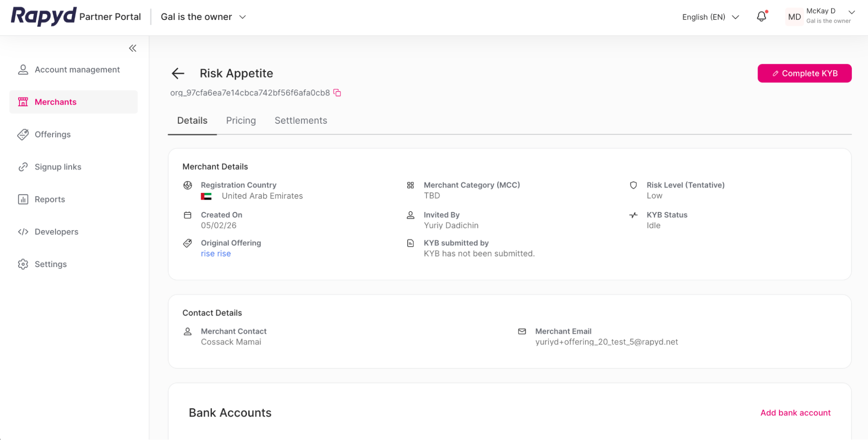Switch to the Settlements tab
Screen dimensions: 868x440
[300, 120]
